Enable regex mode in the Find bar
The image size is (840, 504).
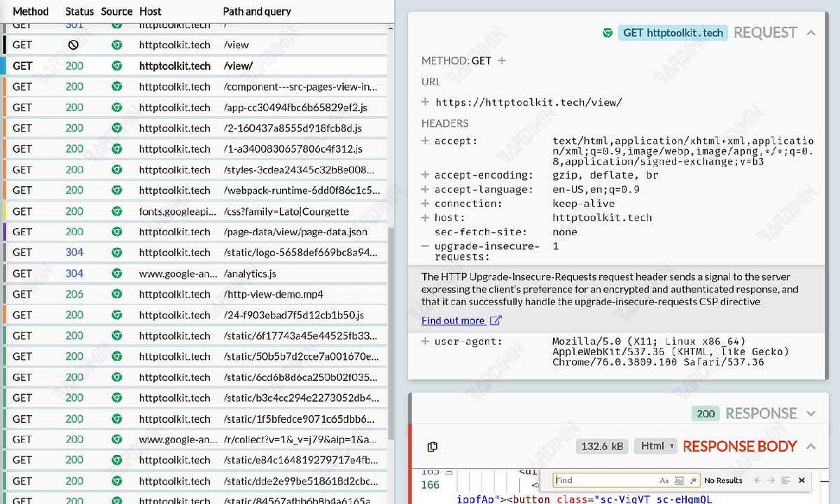pos(693,481)
